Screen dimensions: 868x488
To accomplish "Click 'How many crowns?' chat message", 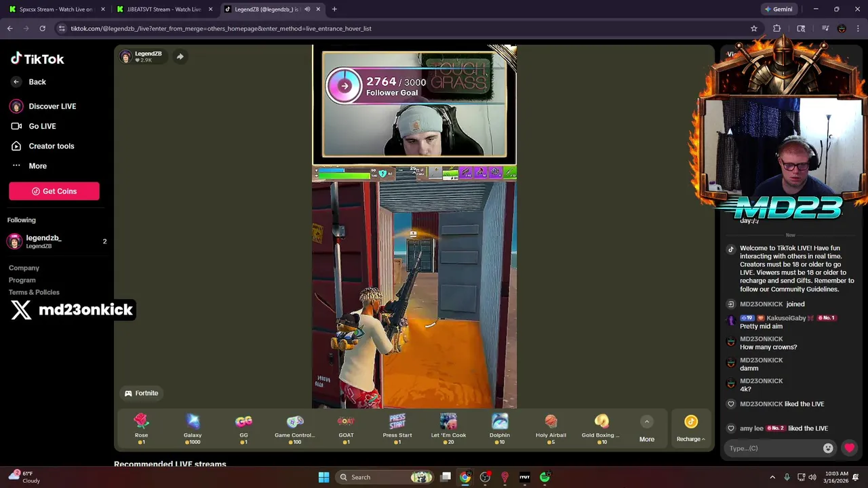I will click(768, 347).
